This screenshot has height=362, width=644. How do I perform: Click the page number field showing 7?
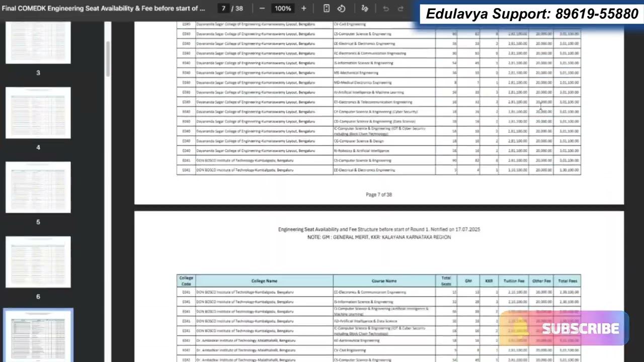point(223,9)
